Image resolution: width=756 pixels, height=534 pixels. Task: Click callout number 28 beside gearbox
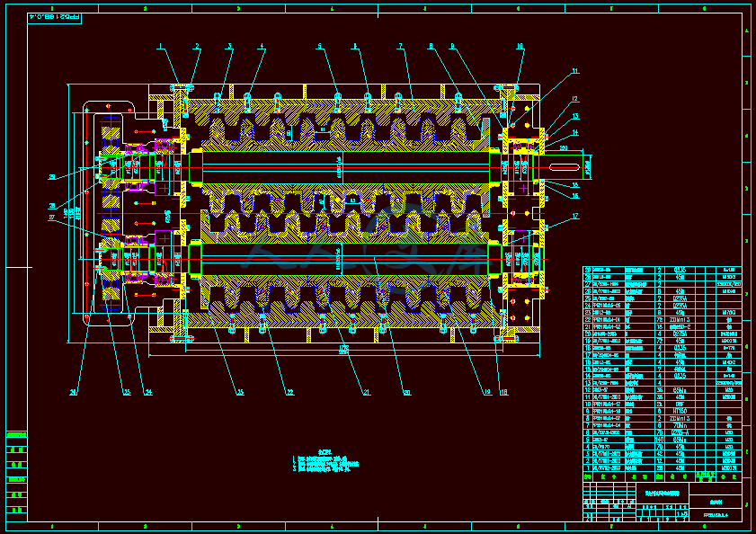pos(52,206)
